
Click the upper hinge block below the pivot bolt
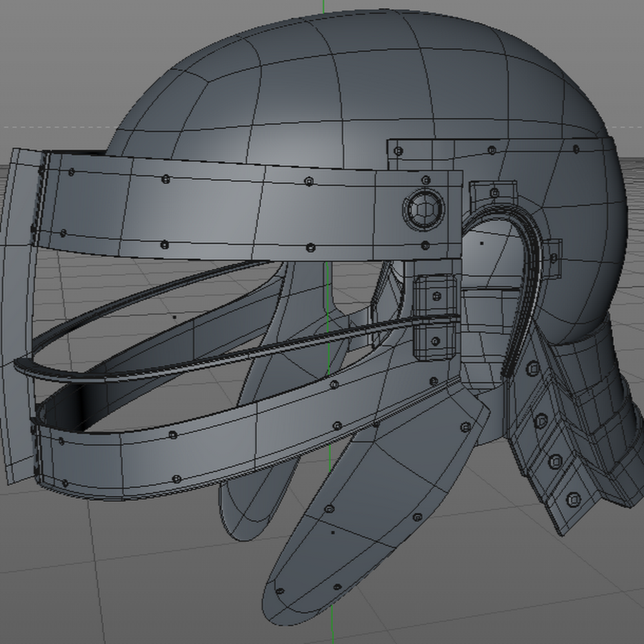[434, 295]
